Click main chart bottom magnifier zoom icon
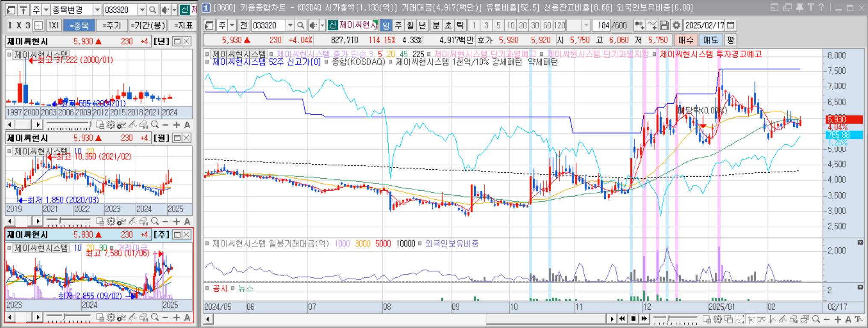This screenshot has width=868, height=328. (816, 319)
